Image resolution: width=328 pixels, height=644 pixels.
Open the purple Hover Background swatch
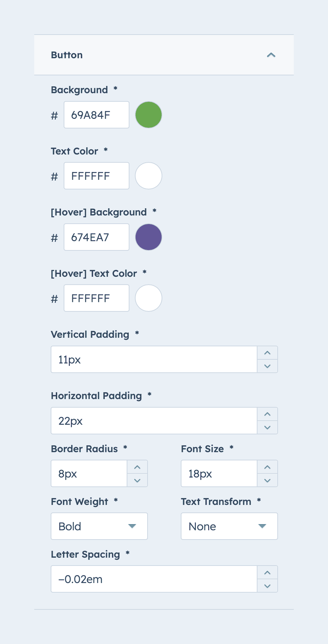tap(149, 237)
